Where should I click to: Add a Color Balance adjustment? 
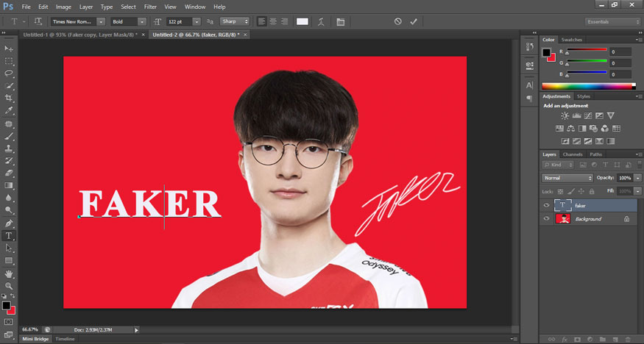(x=571, y=129)
